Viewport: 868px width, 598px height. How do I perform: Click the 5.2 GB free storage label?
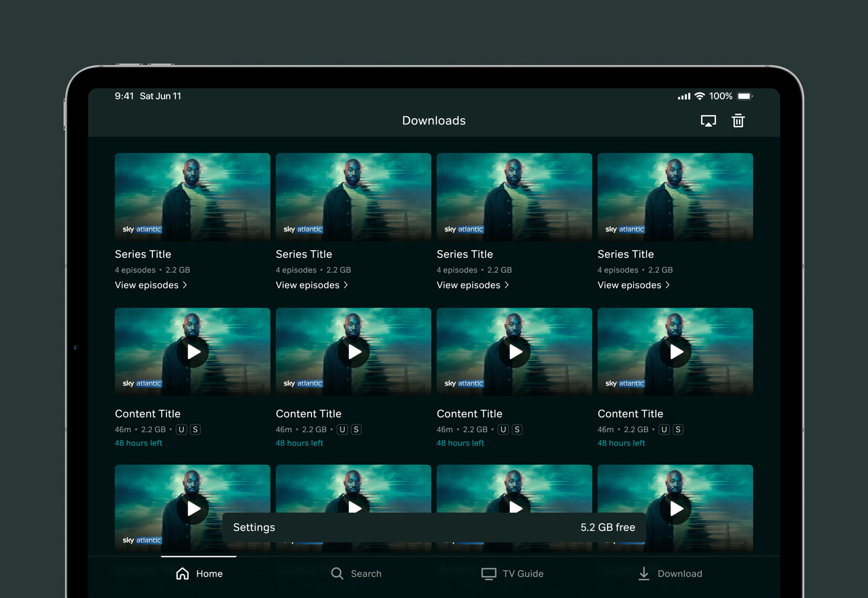pyautogui.click(x=608, y=527)
